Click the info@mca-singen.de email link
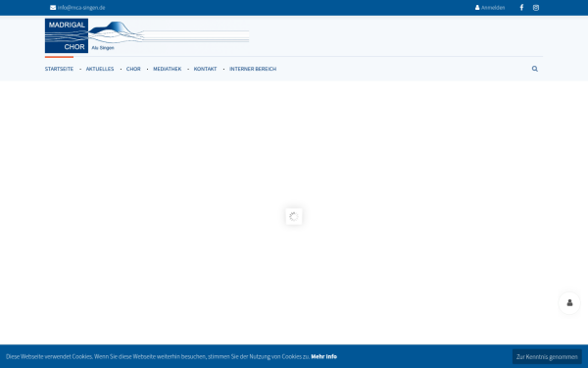Image resolution: width=588 pixels, height=368 pixels. tap(77, 8)
